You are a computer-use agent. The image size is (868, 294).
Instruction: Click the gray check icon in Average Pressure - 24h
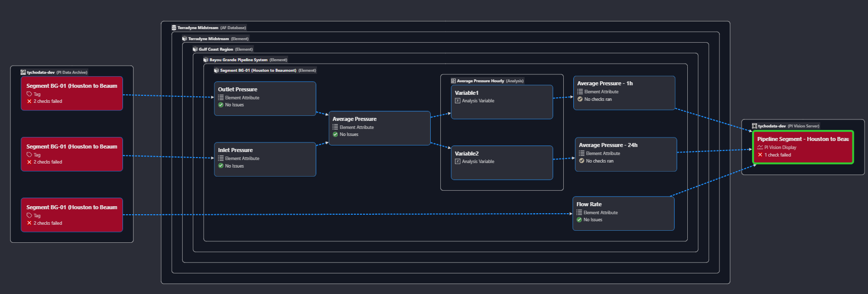click(x=582, y=161)
